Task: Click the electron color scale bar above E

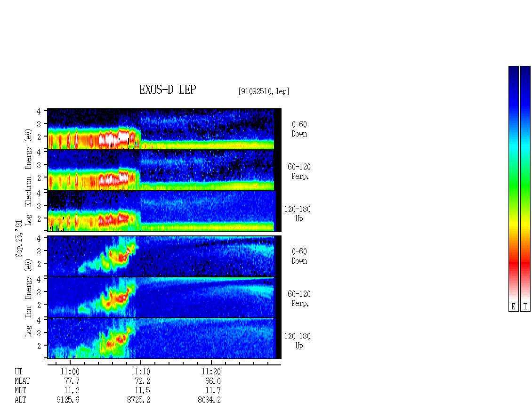Action: [513, 184]
